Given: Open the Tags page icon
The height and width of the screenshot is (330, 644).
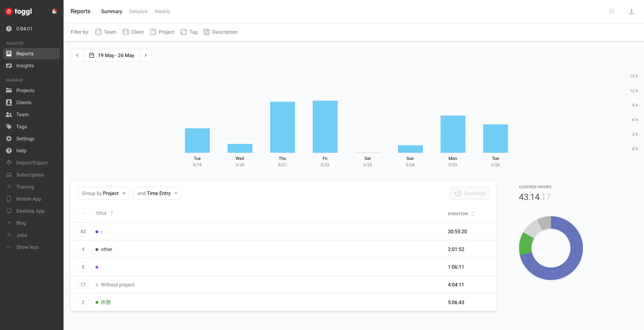Looking at the screenshot, I should pyautogui.click(x=9, y=127).
